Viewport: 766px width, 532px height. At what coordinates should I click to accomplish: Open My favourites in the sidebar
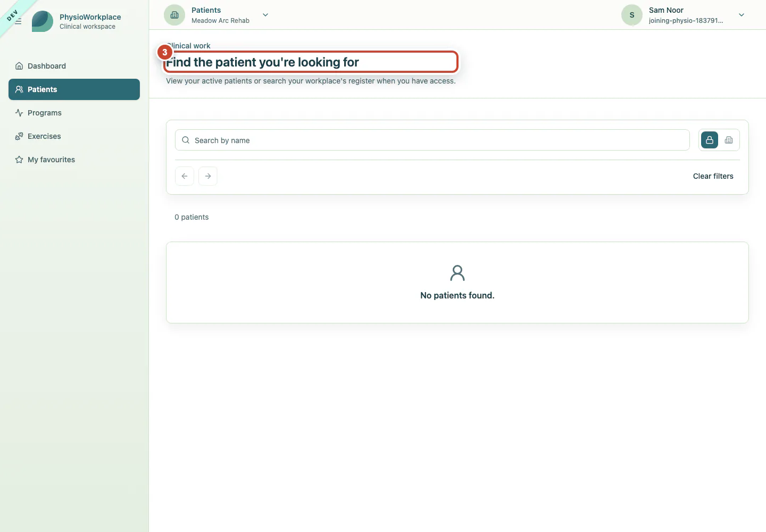74,160
